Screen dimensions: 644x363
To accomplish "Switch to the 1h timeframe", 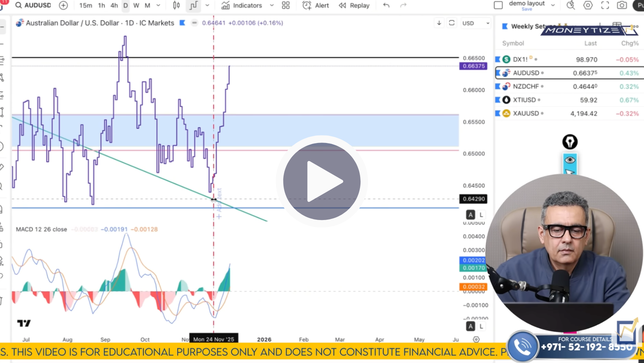I will (101, 5).
